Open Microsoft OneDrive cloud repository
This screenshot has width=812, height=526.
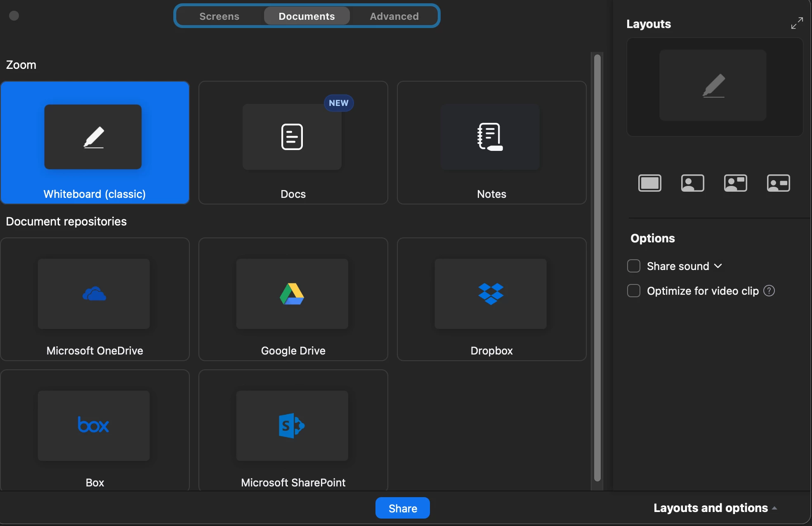[x=94, y=294]
